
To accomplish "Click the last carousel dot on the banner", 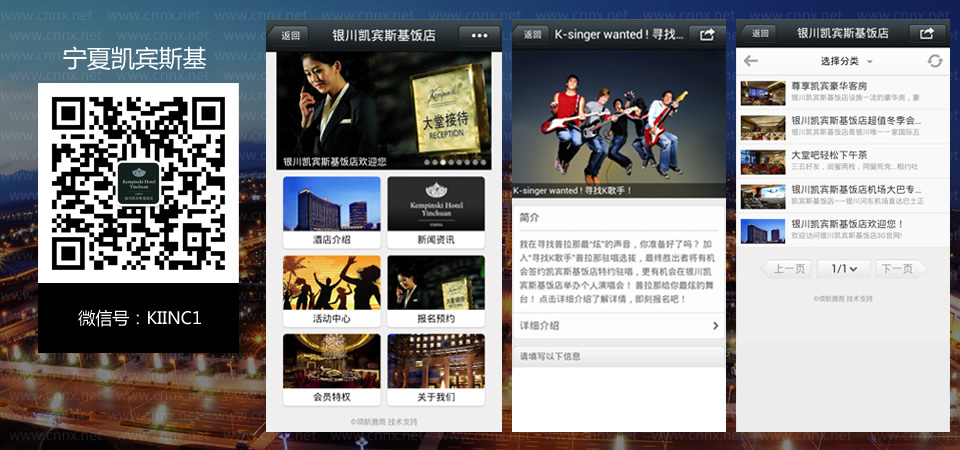I will [x=482, y=162].
